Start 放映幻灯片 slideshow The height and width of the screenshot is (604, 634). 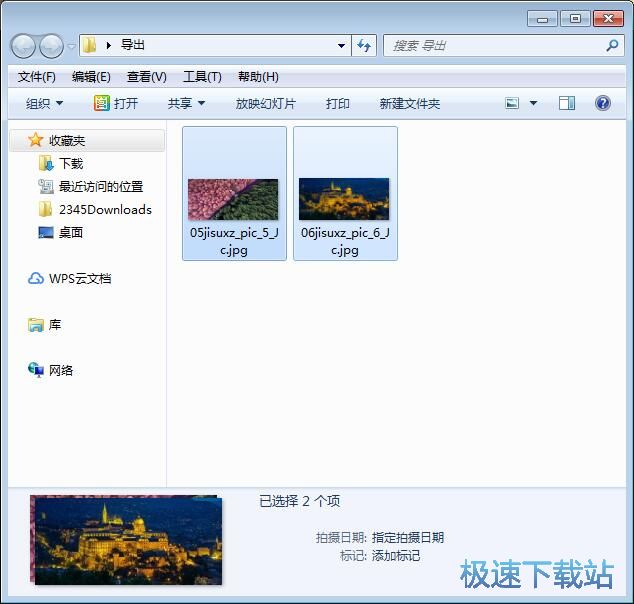pyautogui.click(x=266, y=104)
